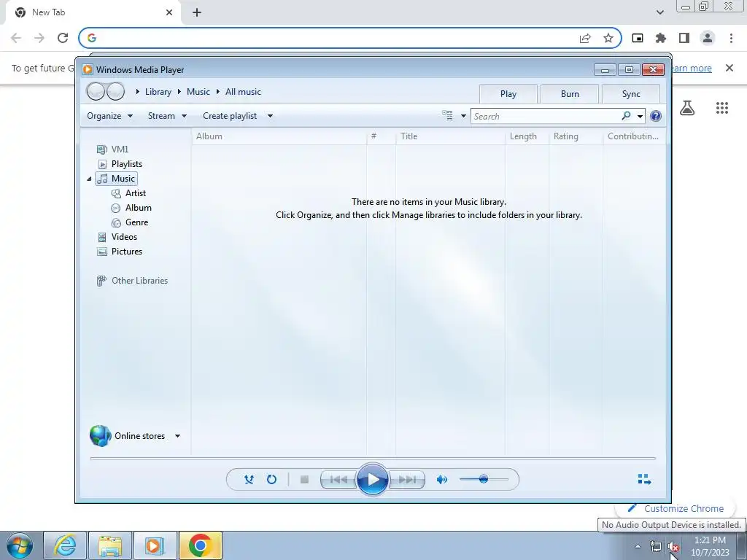Screen dimensions: 747x560
Task: Click the View options icon
Action: [447, 116]
